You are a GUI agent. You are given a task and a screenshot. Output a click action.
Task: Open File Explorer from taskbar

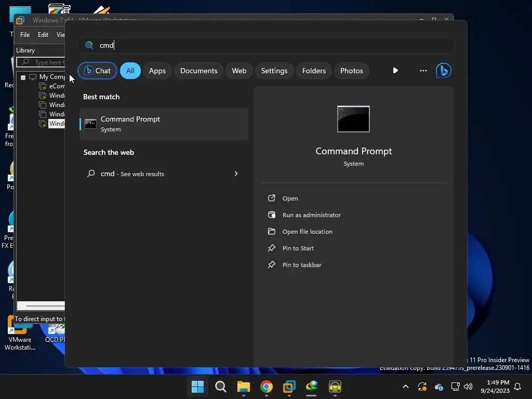243,387
